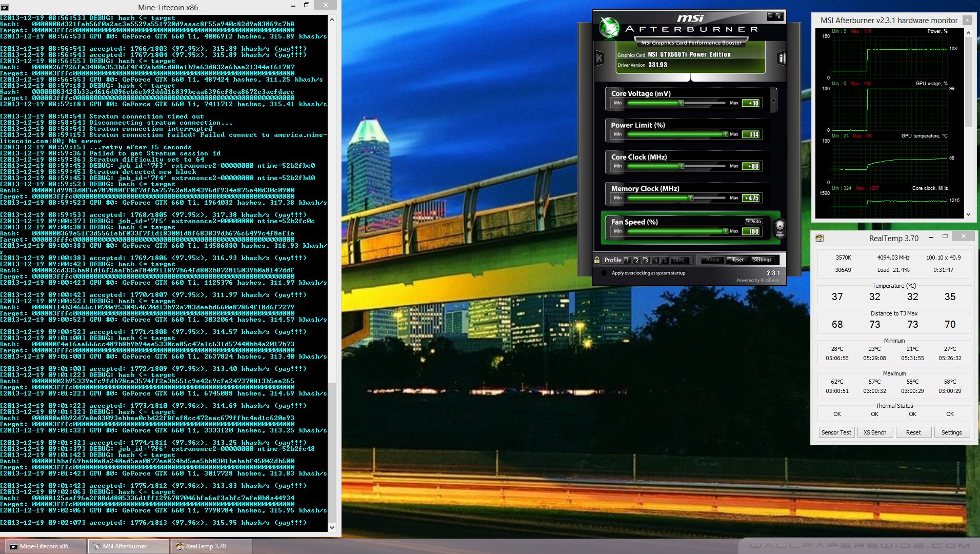Select Profile 2 slot

pos(636,260)
